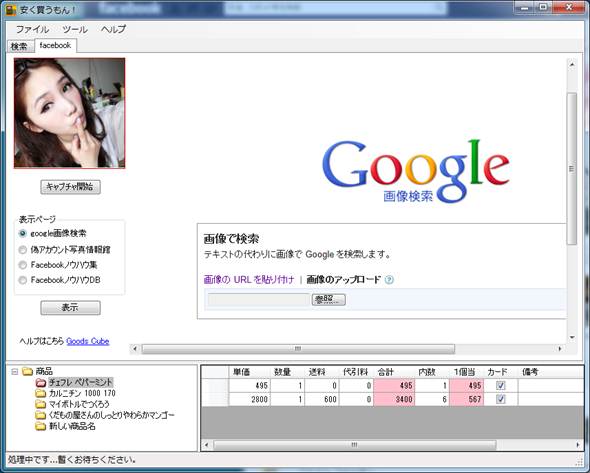The width and height of the screenshot is (590, 473).
Task: Click the browser pane horizontal scrollbar thumb
Action: (298, 349)
